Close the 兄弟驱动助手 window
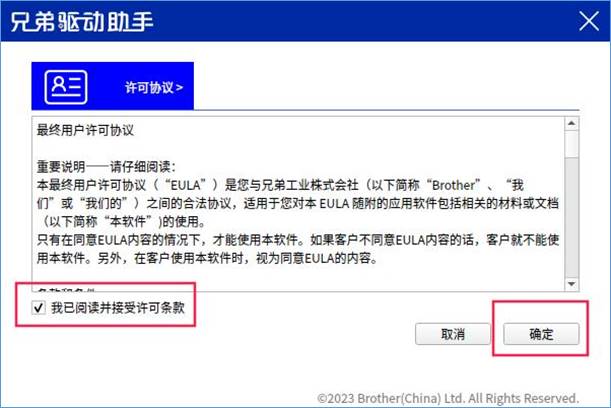 tap(589, 21)
